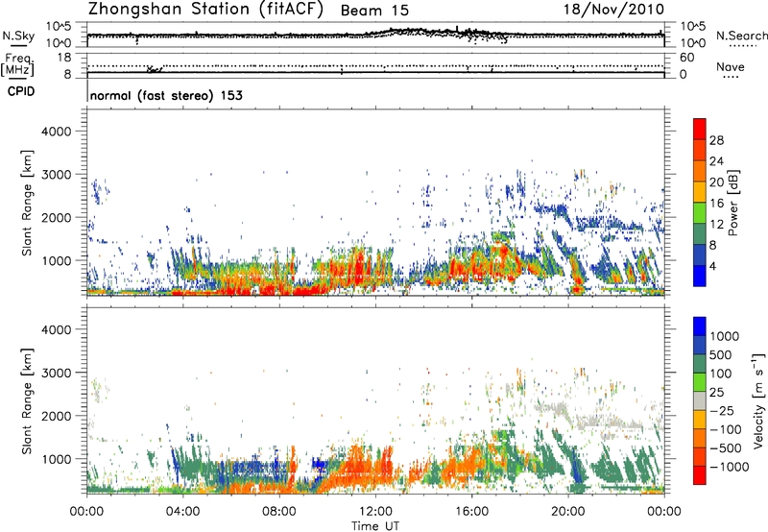
Task: Click the solid line sample beneath N.Sky
Action: point(18,45)
